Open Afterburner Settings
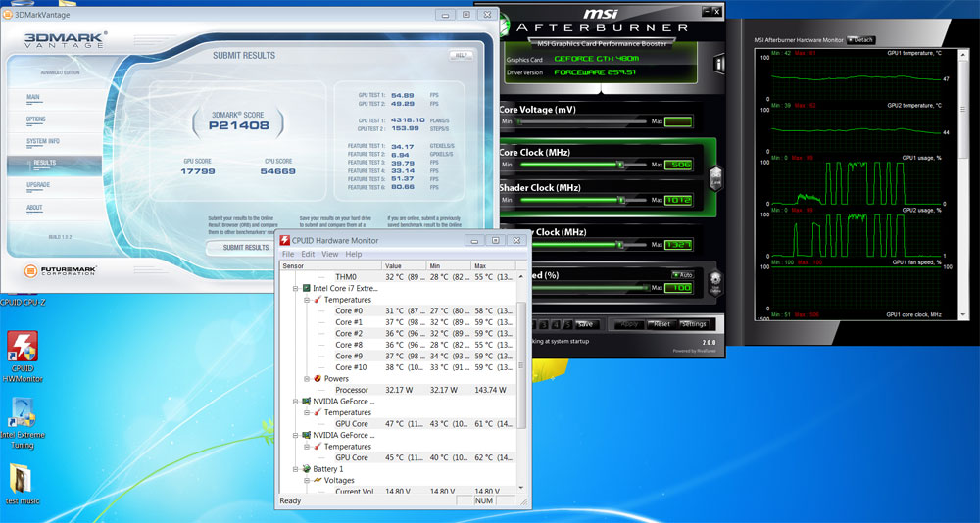The height and width of the screenshot is (523, 980). click(694, 324)
